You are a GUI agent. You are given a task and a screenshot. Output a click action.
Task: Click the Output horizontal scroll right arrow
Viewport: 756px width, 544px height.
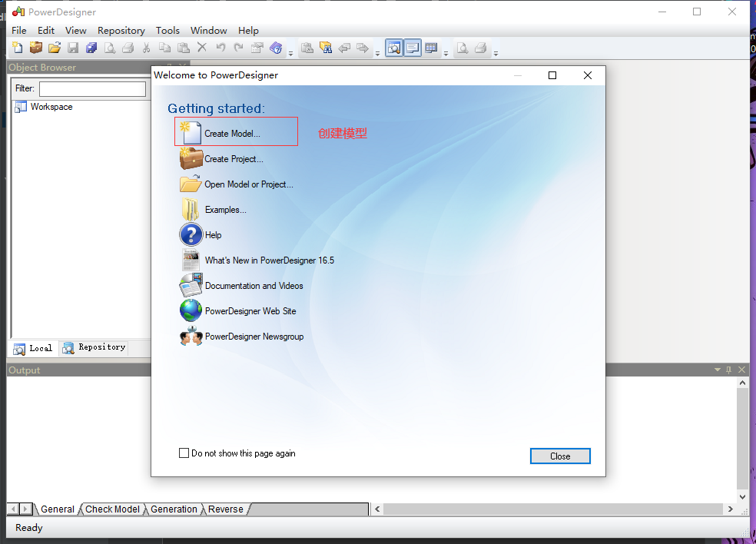[x=730, y=509]
